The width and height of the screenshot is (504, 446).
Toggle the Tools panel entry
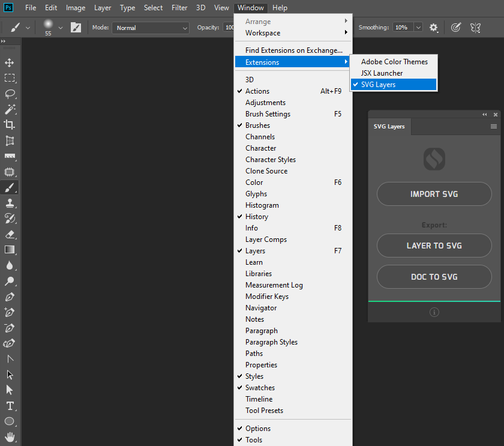[x=293, y=440]
